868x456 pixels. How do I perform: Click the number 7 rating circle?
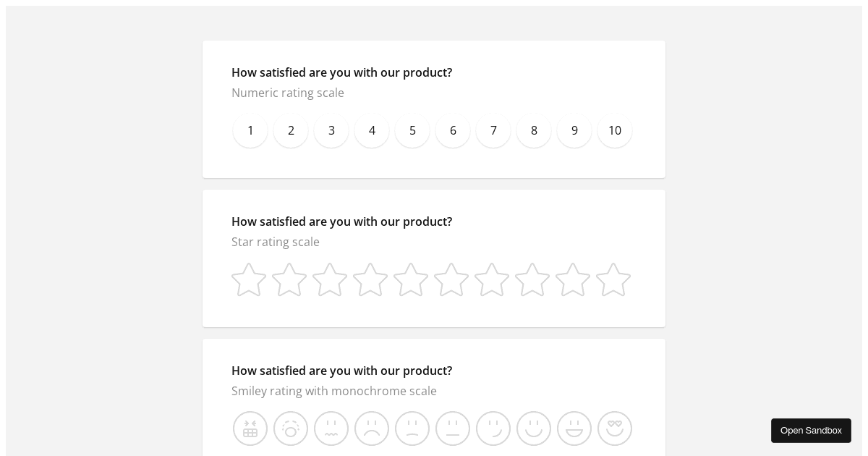[x=493, y=130]
